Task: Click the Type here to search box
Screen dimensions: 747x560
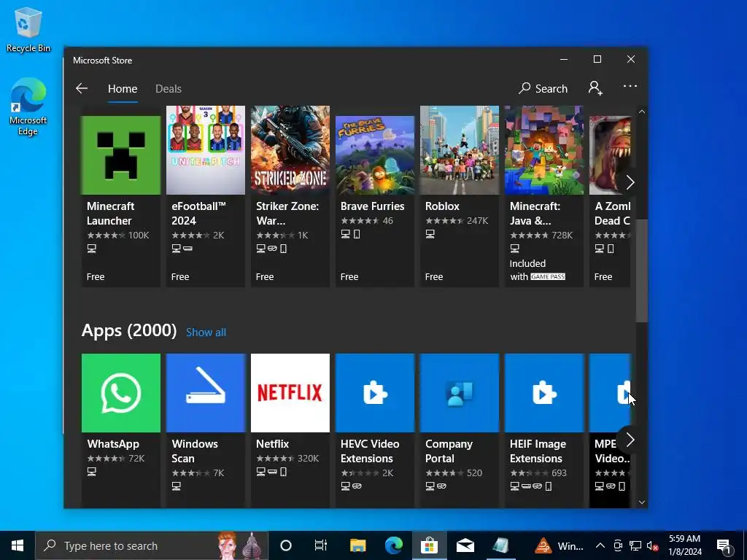Action: pos(152,545)
